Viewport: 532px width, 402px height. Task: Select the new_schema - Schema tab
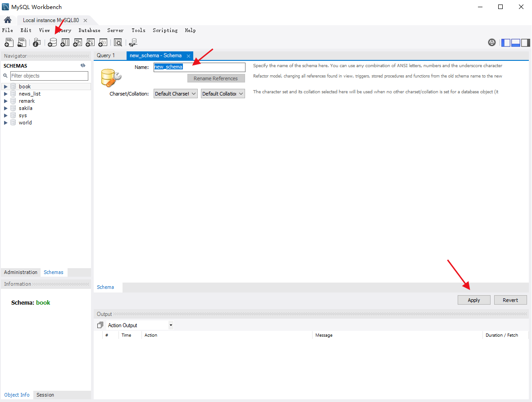tap(156, 55)
